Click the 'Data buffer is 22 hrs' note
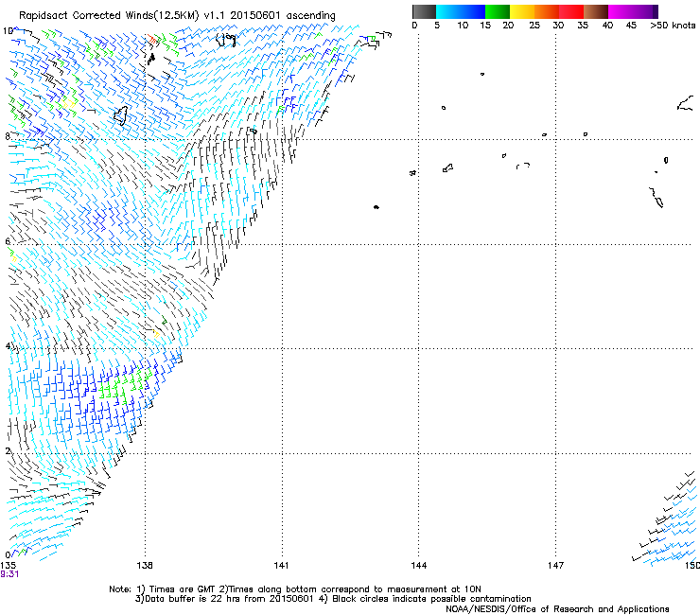The image size is (700, 615). click(x=333, y=599)
